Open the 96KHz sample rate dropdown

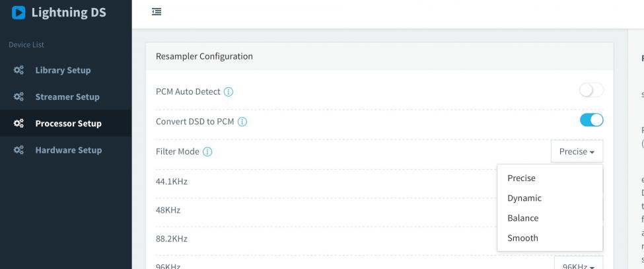(578, 264)
